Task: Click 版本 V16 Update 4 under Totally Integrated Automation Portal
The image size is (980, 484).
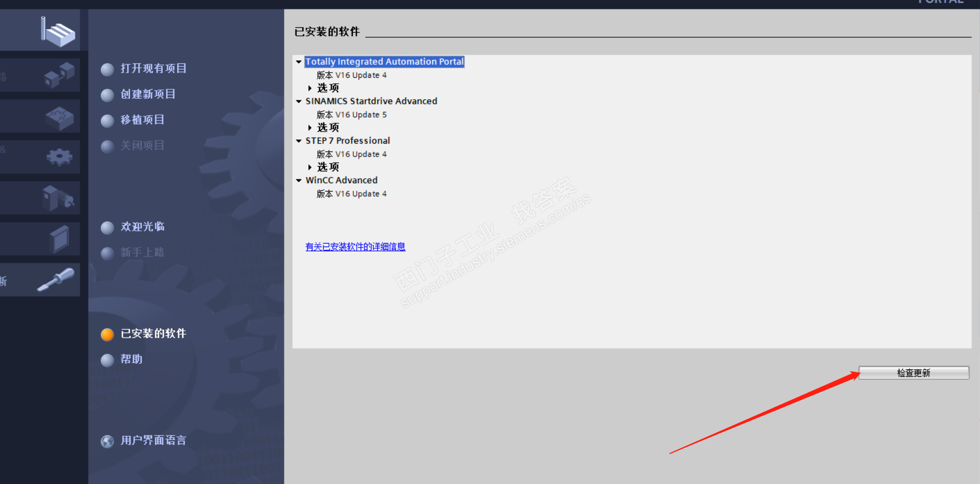Action: 352,75
